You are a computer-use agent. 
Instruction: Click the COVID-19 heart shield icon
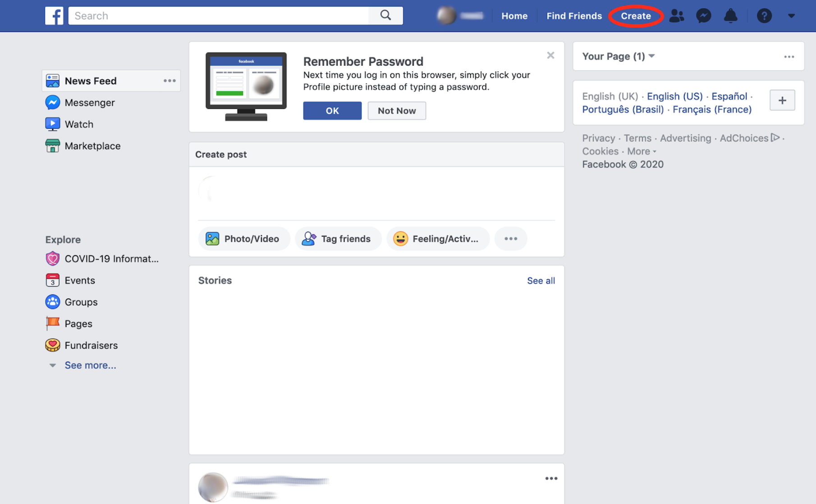point(52,258)
